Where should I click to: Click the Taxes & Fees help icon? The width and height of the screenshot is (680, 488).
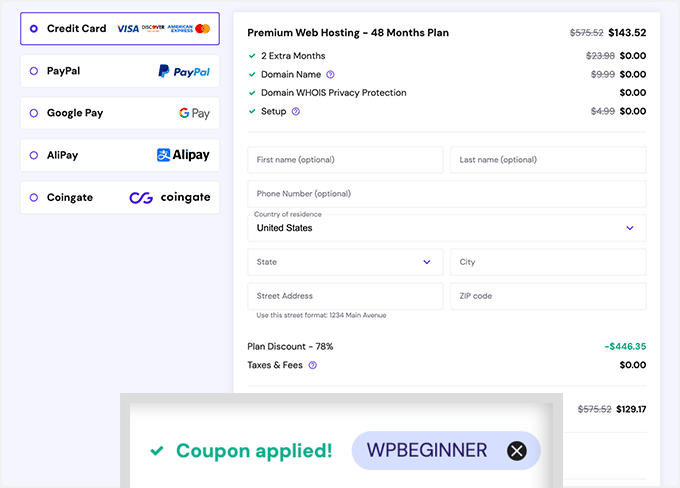pyautogui.click(x=312, y=366)
